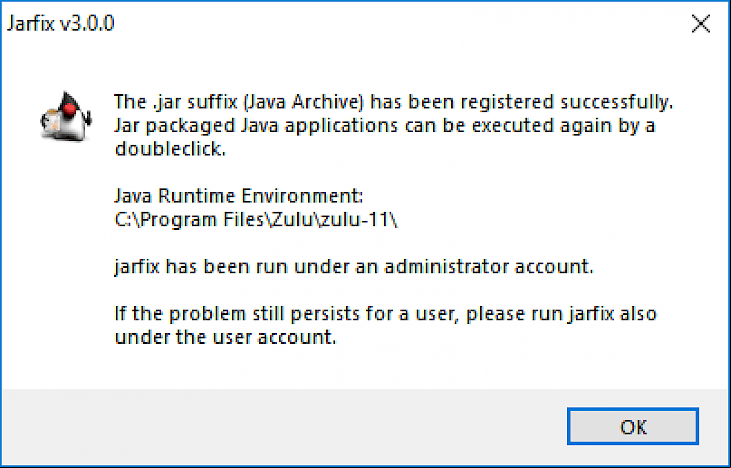Click the gray footer area left of OK
731x468 pixels.
(x=280, y=426)
